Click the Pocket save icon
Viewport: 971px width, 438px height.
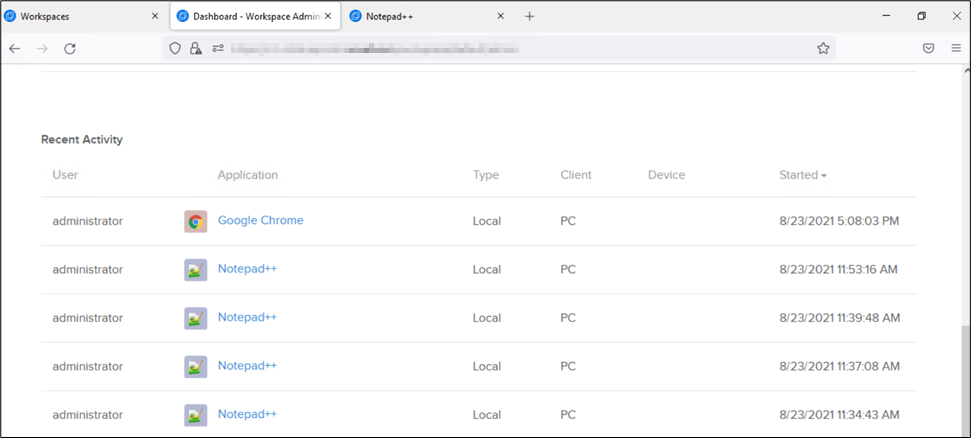pos(928,48)
